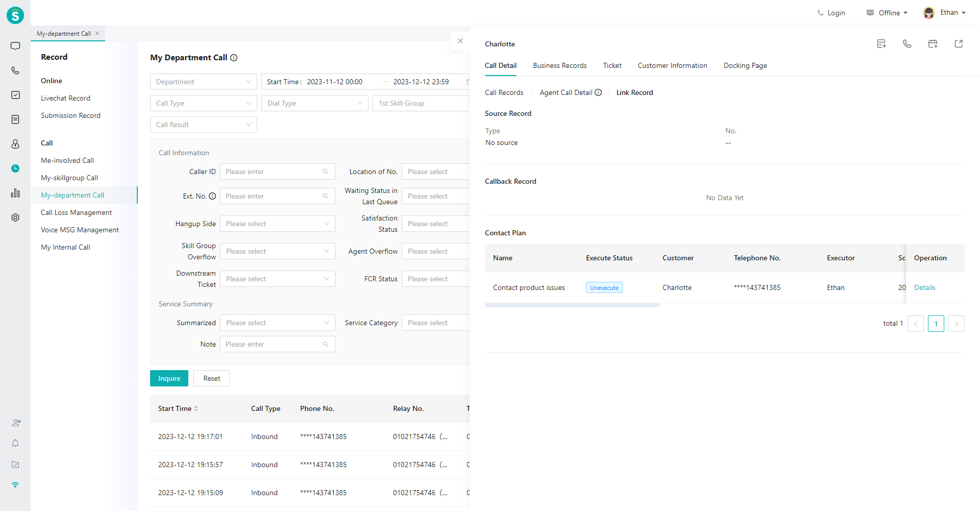Open the Call Type dropdown
The image size is (980, 511).
204,103
